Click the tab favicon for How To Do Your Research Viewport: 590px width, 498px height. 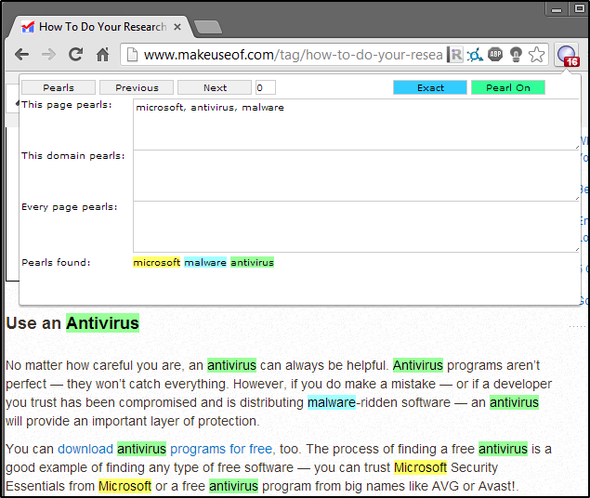(27, 27)
